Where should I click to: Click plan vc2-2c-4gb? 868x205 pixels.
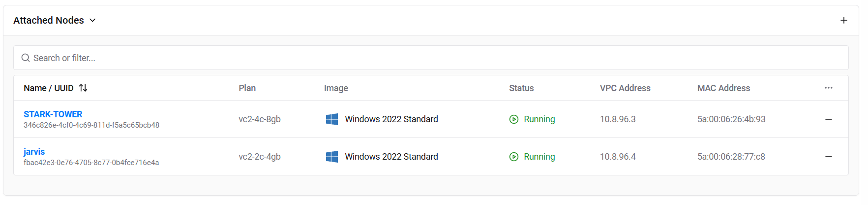point(260,157)
